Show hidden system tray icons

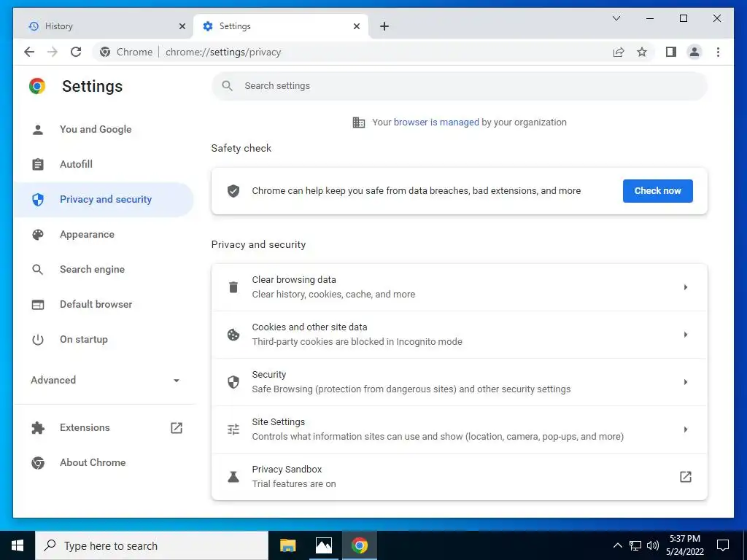click(x=617, y=545)
